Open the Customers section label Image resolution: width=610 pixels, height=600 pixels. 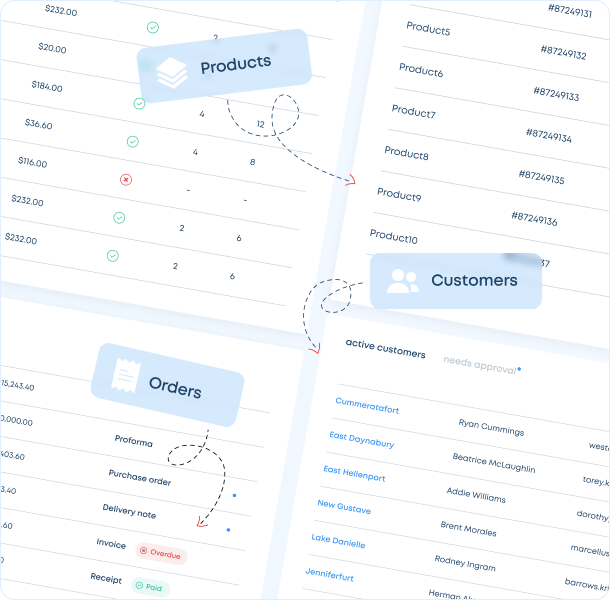coord(474,280)
